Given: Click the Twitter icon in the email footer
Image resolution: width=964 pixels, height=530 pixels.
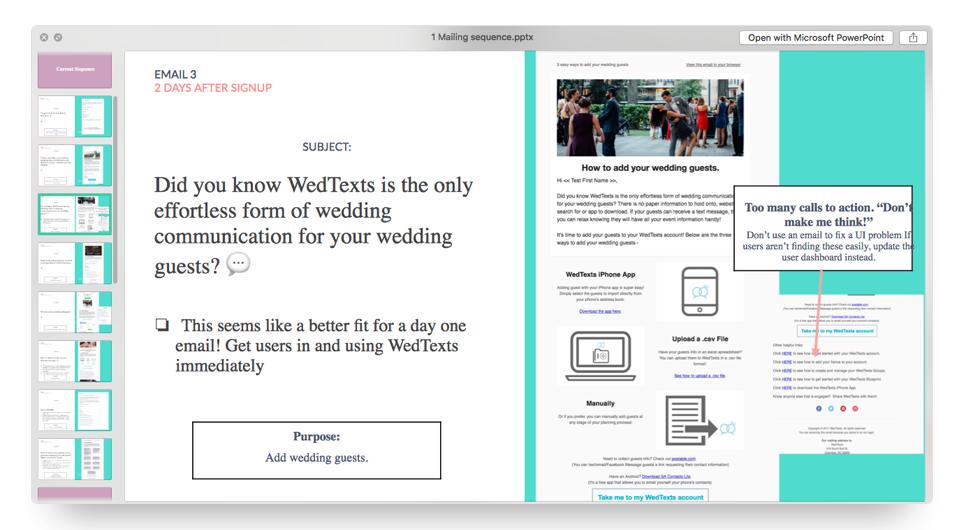Looking at the screenshot, I should tap(831, 408).
